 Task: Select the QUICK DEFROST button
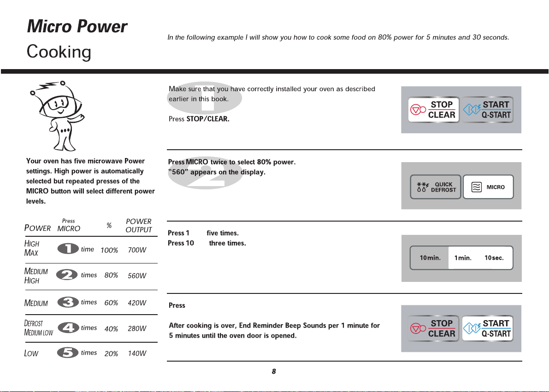click(436, 187)
